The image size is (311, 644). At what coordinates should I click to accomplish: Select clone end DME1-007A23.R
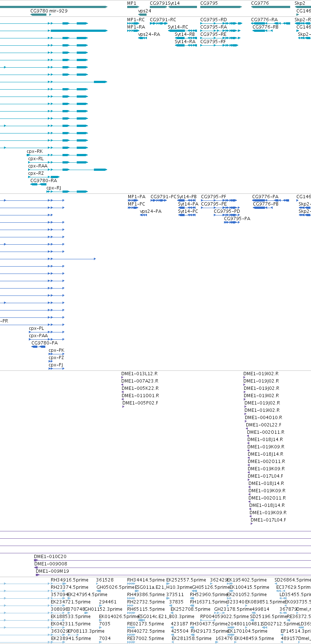[x=140, y=381]
